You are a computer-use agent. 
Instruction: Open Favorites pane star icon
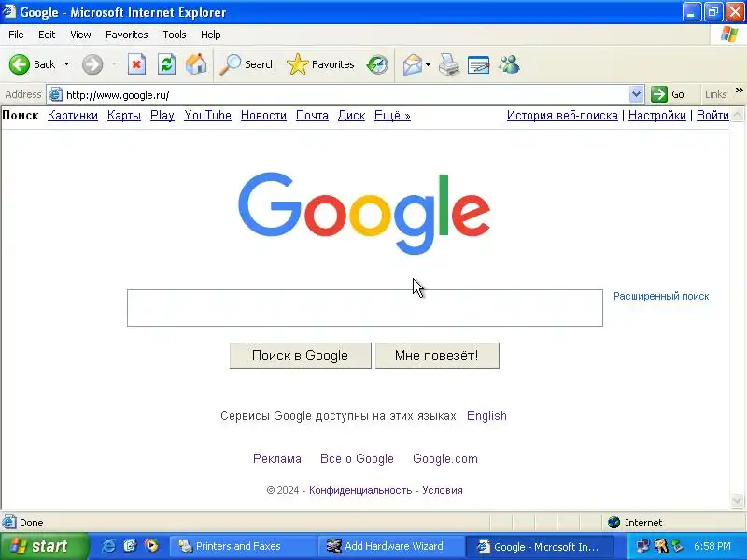click(x=298, y=64)
